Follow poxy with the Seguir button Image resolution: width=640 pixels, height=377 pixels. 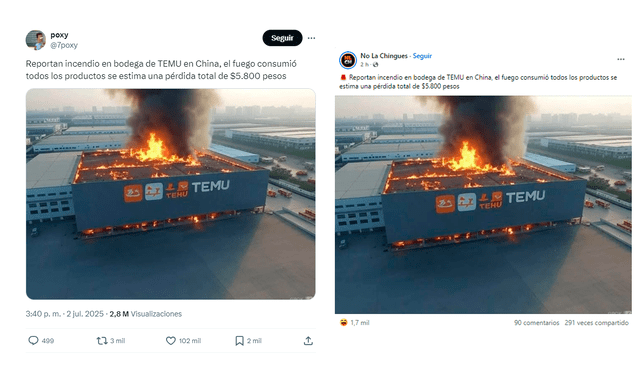[x=282, y=38]
